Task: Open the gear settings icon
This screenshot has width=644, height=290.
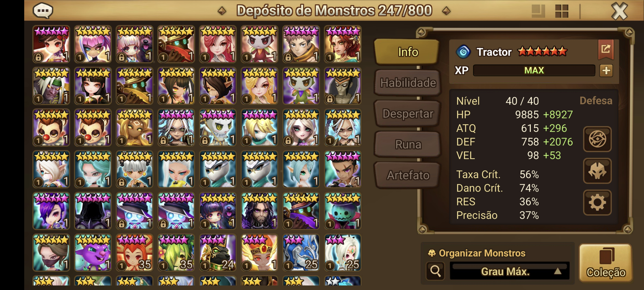Action: click(x=597, y=203)
